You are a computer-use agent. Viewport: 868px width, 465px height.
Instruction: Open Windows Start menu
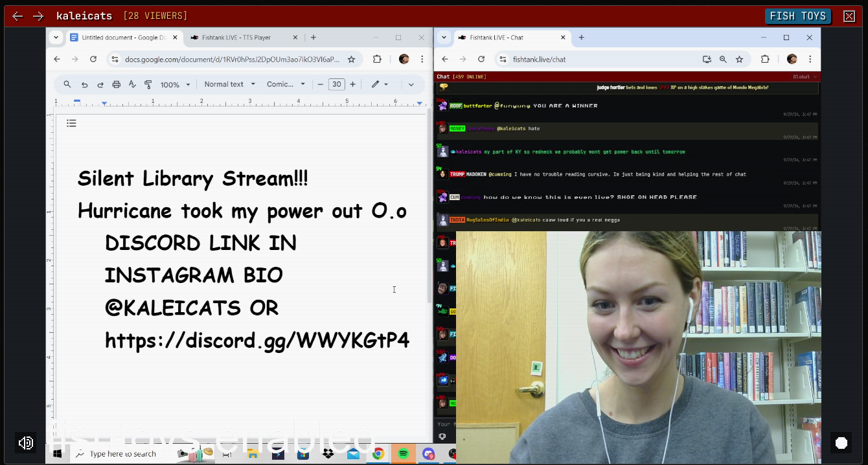[x=57, y=454]
